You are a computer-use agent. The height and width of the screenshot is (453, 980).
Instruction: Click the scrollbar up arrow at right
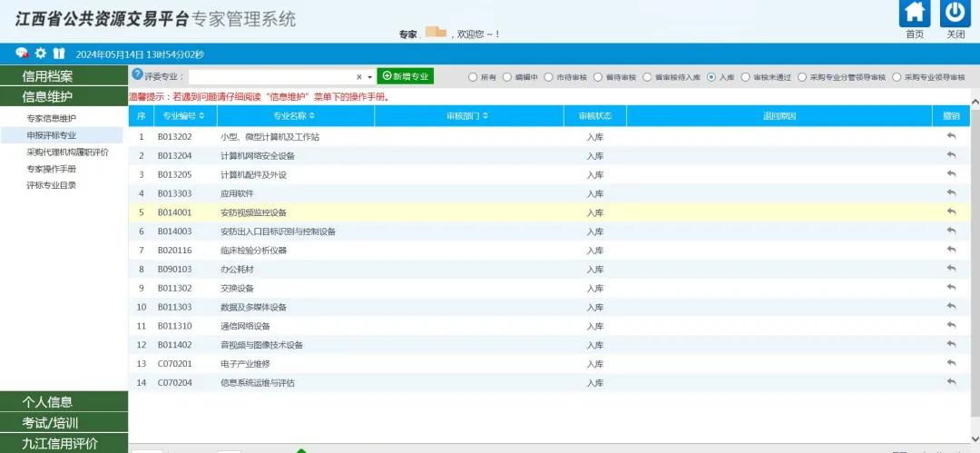click(975, 102)
